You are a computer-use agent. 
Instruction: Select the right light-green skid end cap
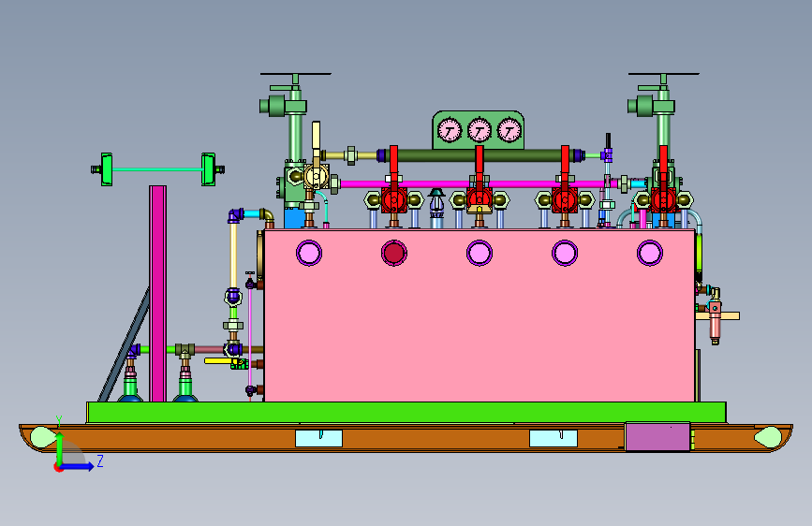click(x=768, y=437)
